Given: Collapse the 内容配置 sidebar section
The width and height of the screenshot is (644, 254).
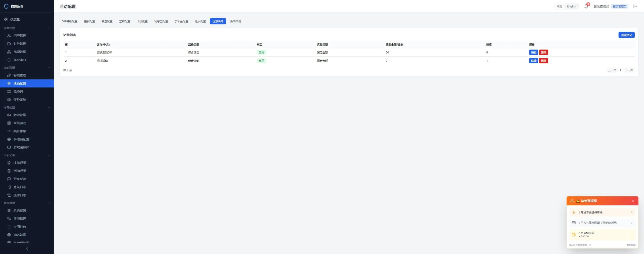Looking at the screenshot, I should 49,107.
